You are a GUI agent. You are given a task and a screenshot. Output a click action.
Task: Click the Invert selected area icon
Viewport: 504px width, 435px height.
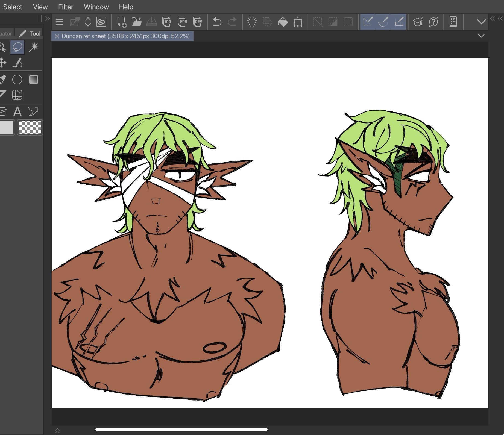pyautogui.click(x=333, y=22)
